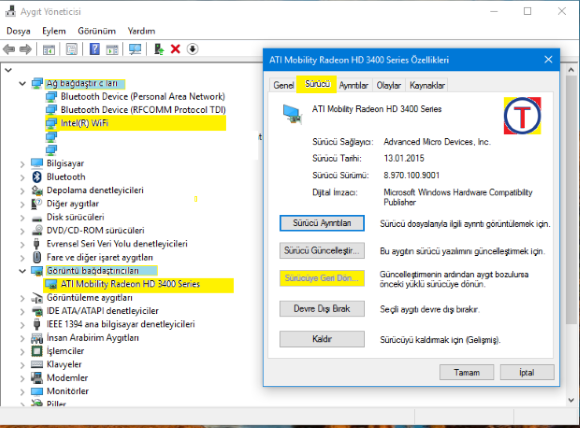Collapse the root computer node chevron

9,70
